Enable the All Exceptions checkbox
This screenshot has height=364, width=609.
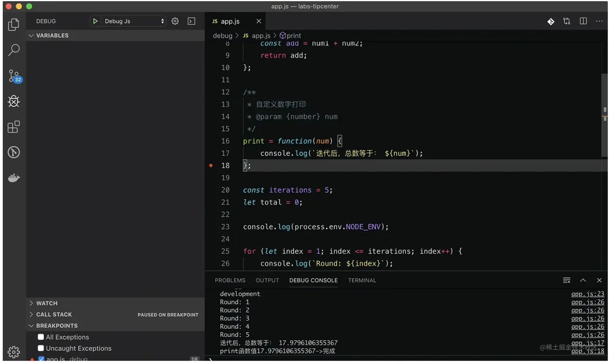tap(41, 337)
